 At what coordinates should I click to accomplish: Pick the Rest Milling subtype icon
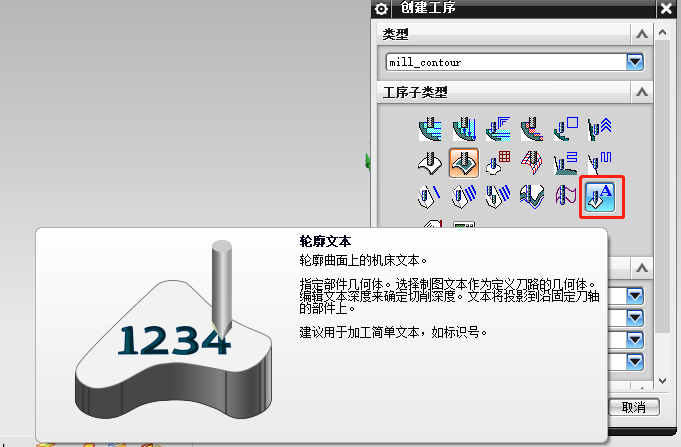pyautogui.click(x=531, y=128)
